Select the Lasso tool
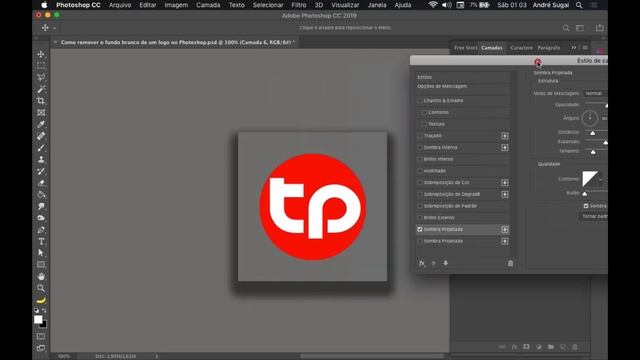The image size is (640, 360). click(41, 77)
